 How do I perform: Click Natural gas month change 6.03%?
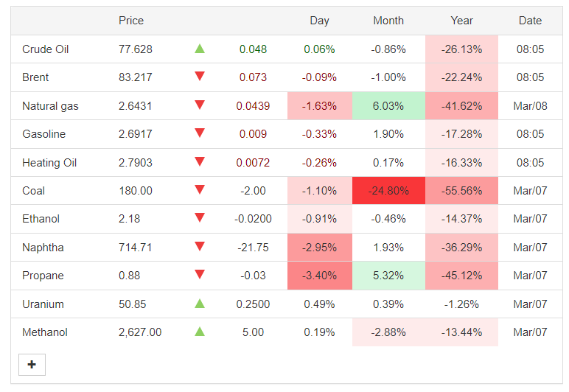click(388, 106)
